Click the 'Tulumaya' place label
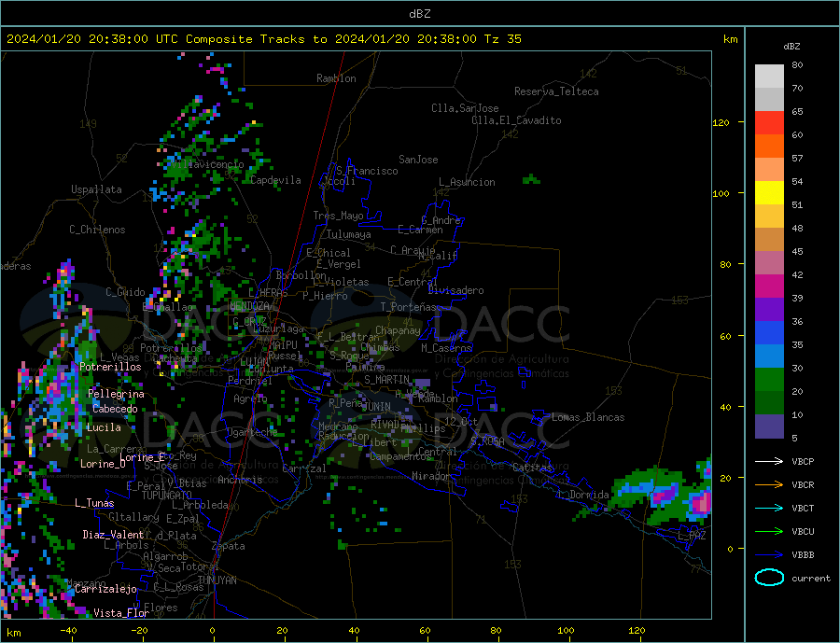The width and height of the screenshot is (840, 643). tap(348, 234)
